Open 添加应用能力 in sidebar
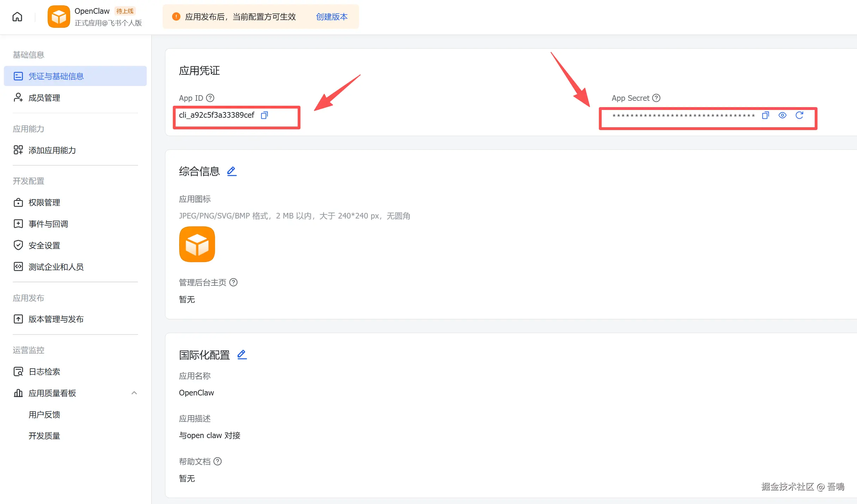Image resolution: width=857 pixels, height=504 pixels. [x=52, y=150]
